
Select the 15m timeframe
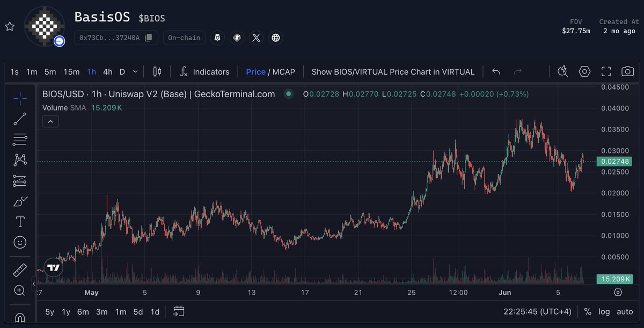coord(71,71)
